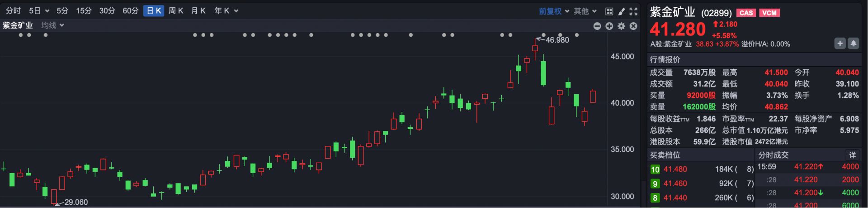Click the 详 details button in 分时成交
The height and width of the screenshot is (208, 868).
(x=852, y=155)
